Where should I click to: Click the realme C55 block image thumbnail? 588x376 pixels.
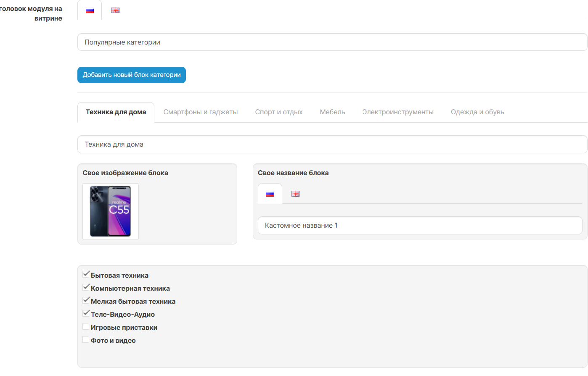point(111,211)
